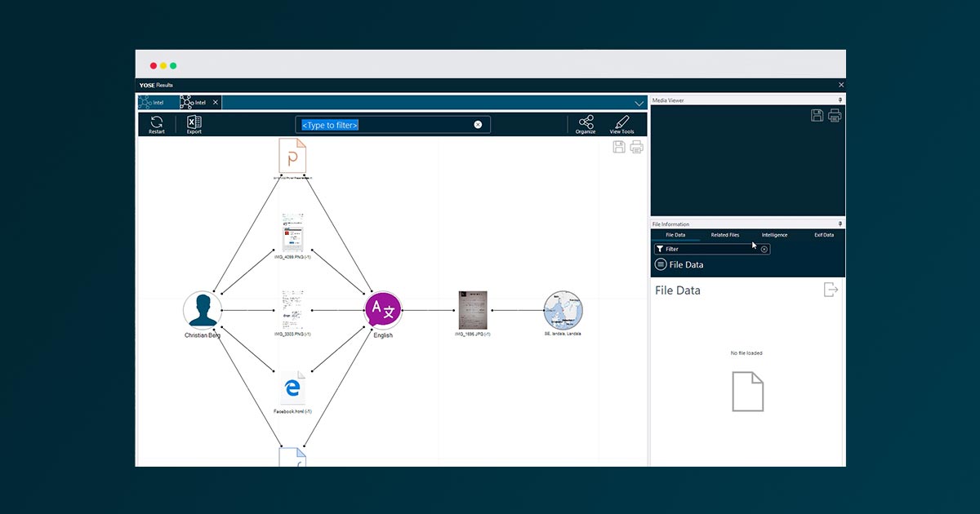This screenshot has width=980, height=514.
Task: Click the graph canvas print icon
Action: tap(637, 147)
